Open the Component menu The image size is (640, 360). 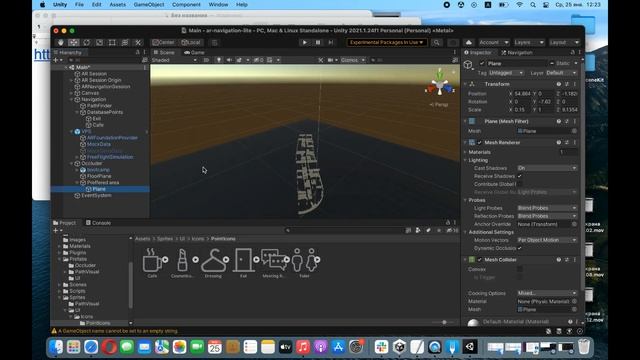point(186,4)
